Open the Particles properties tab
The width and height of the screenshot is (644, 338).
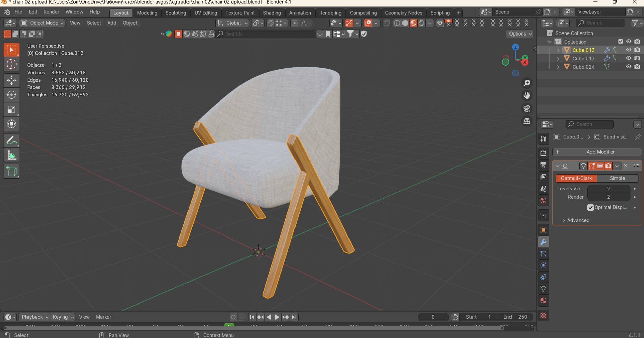pos(543,254)
